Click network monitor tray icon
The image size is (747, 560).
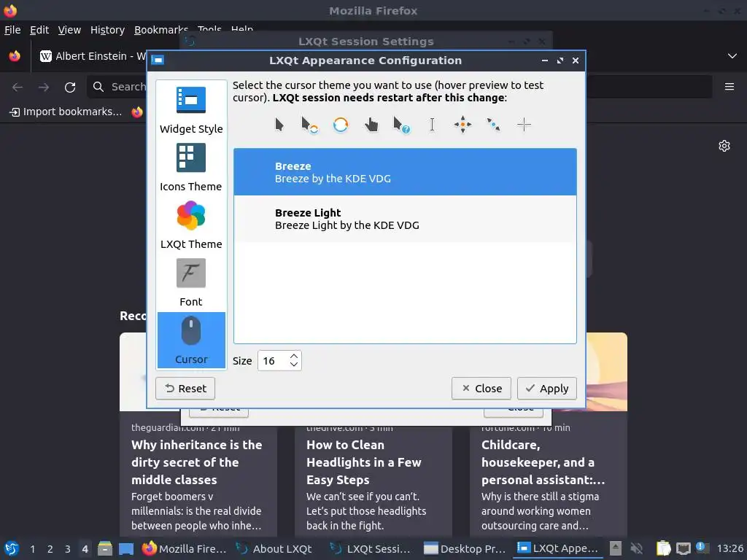click(683, 548)
